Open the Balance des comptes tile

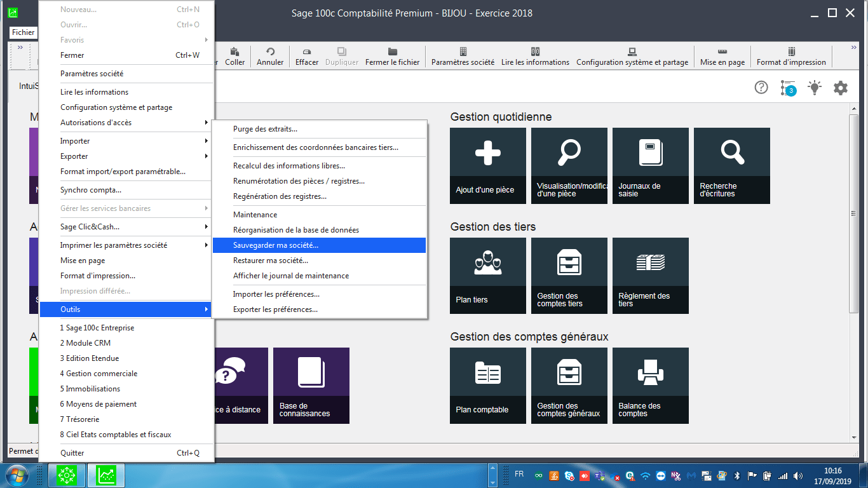click(x=651, y=386)
